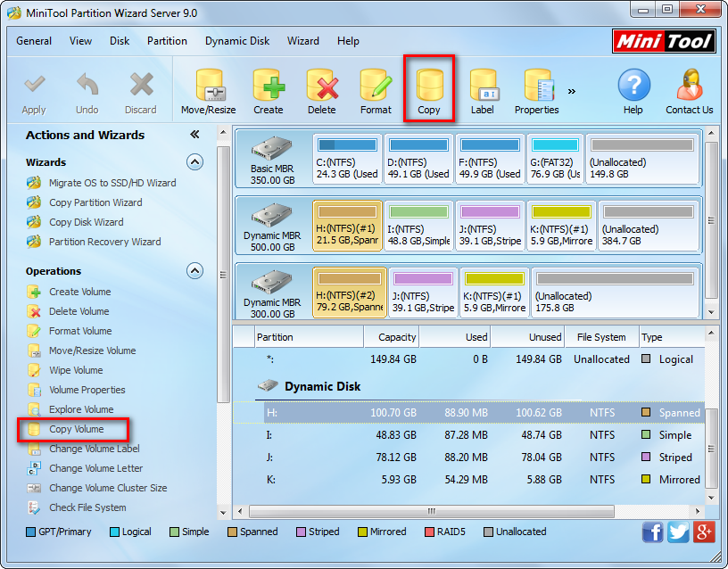Viewport: 728px width, 569px height.
Task: Show more toolbar buttons with the double chevron
Action: 572,92
